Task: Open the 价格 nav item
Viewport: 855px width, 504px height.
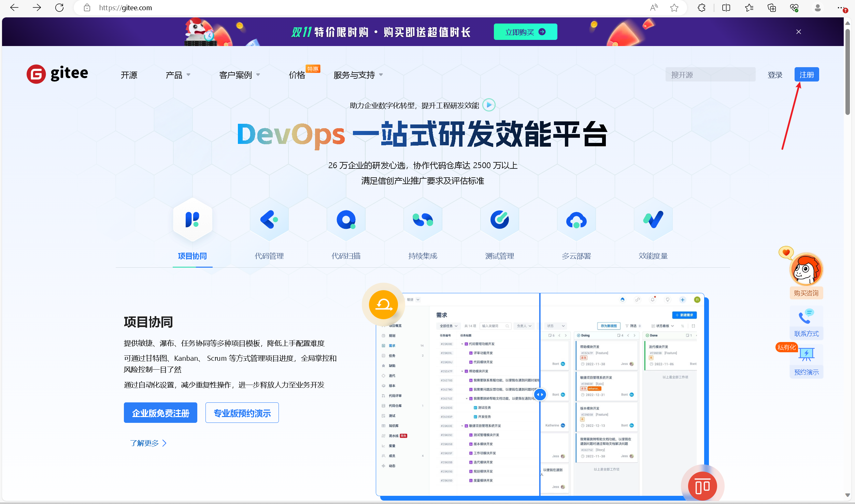Action: pos(297,75)
